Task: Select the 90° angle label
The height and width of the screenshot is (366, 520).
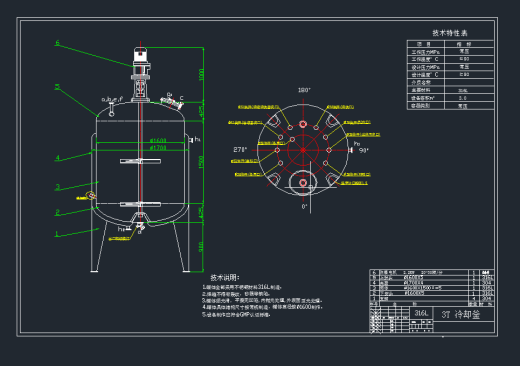Action: (364, 150)
